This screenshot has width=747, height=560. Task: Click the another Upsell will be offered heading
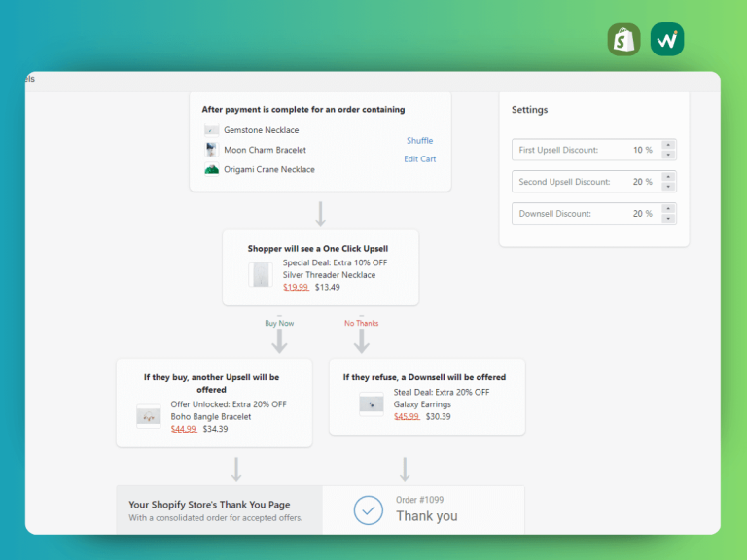point(211,383)
